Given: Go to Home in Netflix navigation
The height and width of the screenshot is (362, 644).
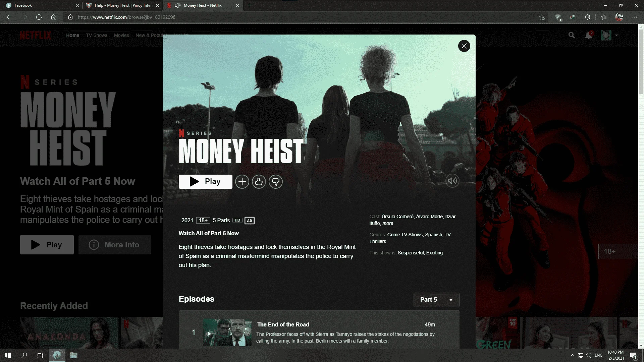Looking at the screenshot, I should click(72, 35).
